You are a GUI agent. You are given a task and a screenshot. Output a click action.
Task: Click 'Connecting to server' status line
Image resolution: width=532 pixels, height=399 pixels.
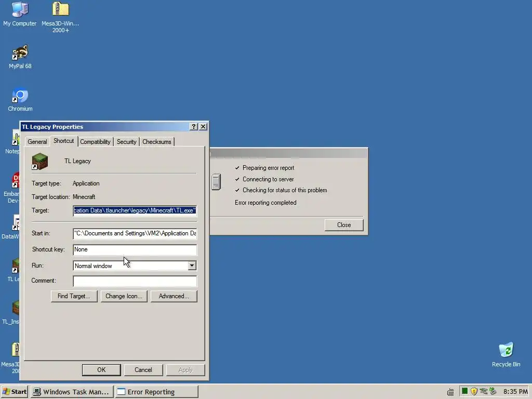click(268, 179)
